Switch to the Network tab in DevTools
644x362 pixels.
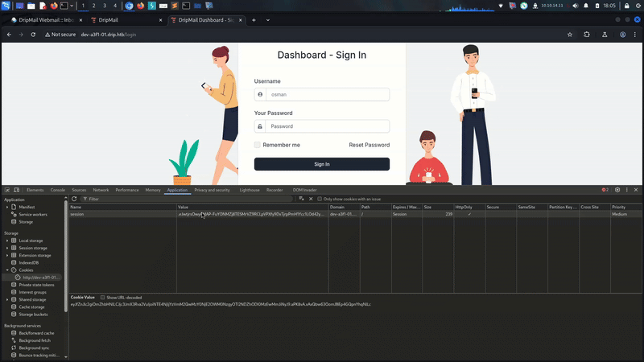[101, 190]
